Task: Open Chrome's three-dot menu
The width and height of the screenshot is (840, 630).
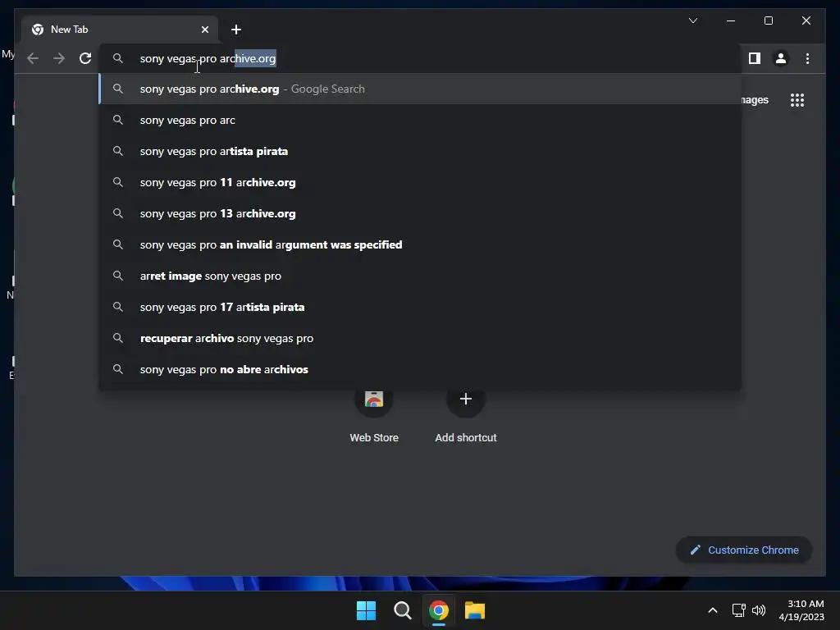Action: [807, 58]
